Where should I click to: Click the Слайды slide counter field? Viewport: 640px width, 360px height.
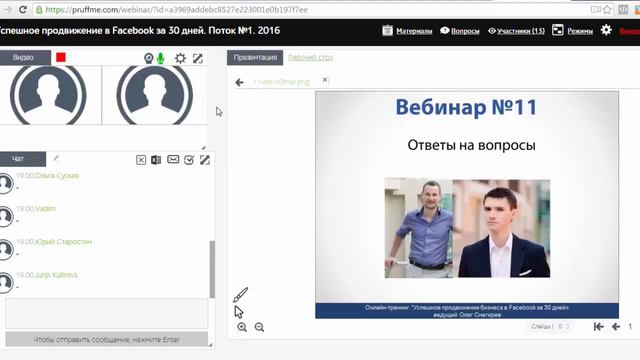[550, 327]
